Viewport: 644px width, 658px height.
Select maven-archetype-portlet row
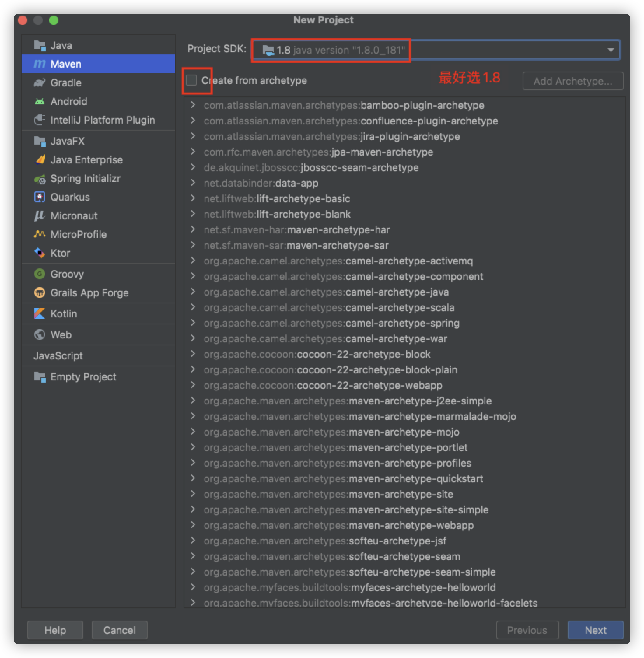pos(404,448)
